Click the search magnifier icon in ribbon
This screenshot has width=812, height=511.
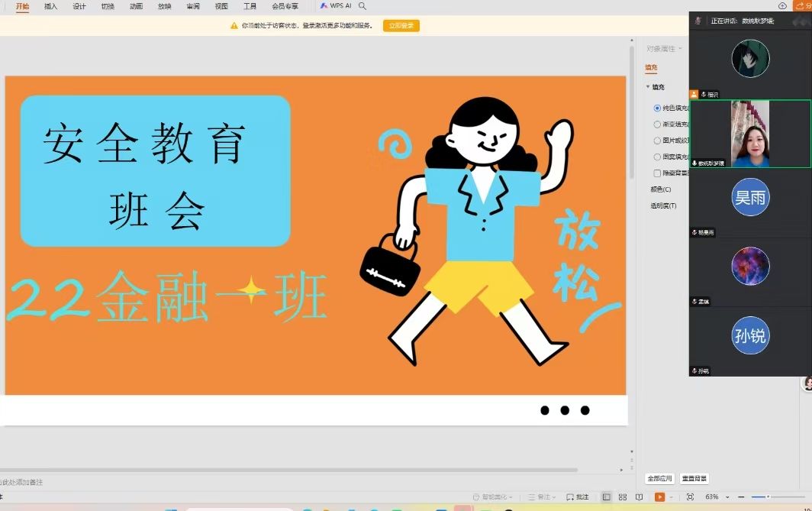pos(362,6)
